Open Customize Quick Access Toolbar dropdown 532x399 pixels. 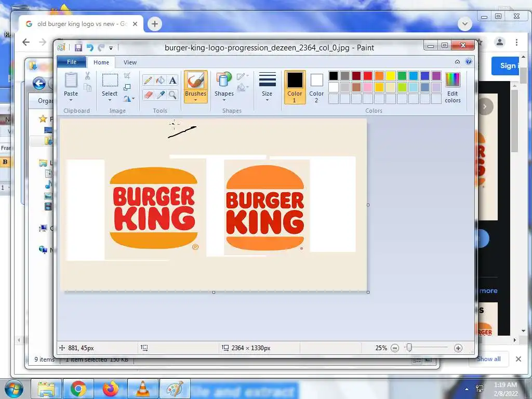point(111,48)
